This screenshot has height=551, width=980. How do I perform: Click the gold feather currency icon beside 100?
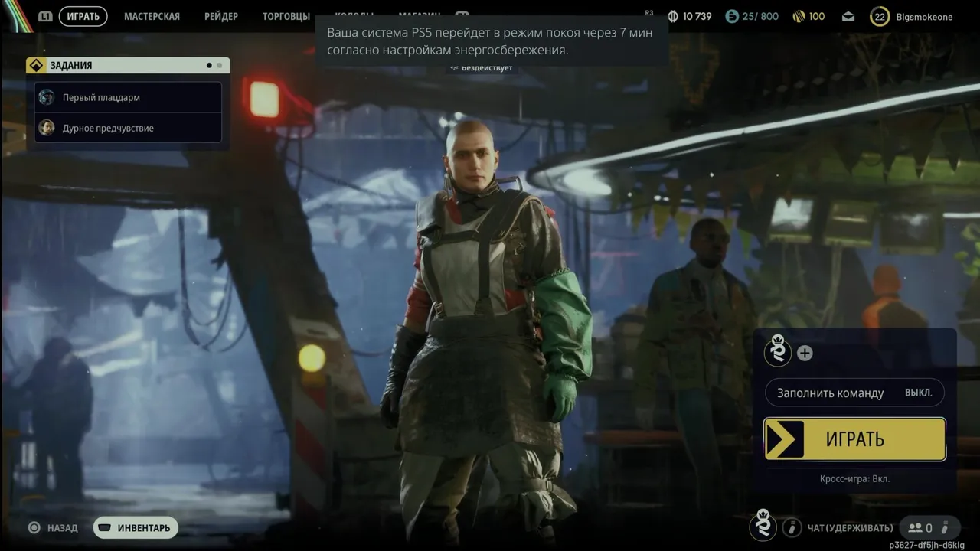798,16
